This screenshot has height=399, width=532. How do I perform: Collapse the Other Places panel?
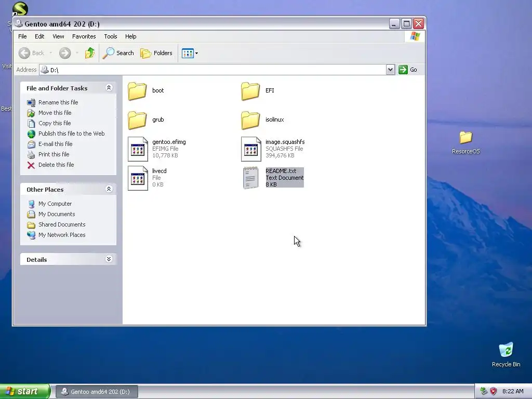[x=109, y=189]
